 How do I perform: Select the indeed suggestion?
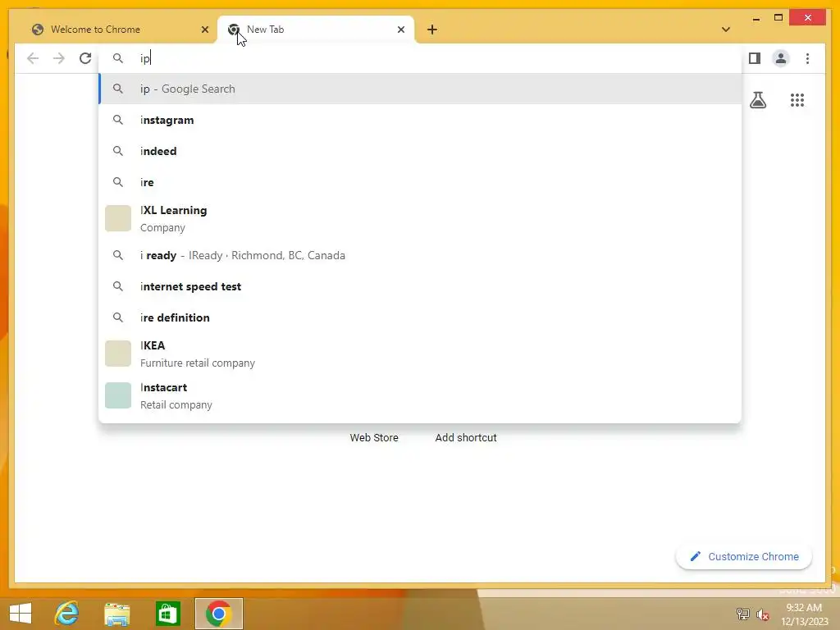pos(421,151)
